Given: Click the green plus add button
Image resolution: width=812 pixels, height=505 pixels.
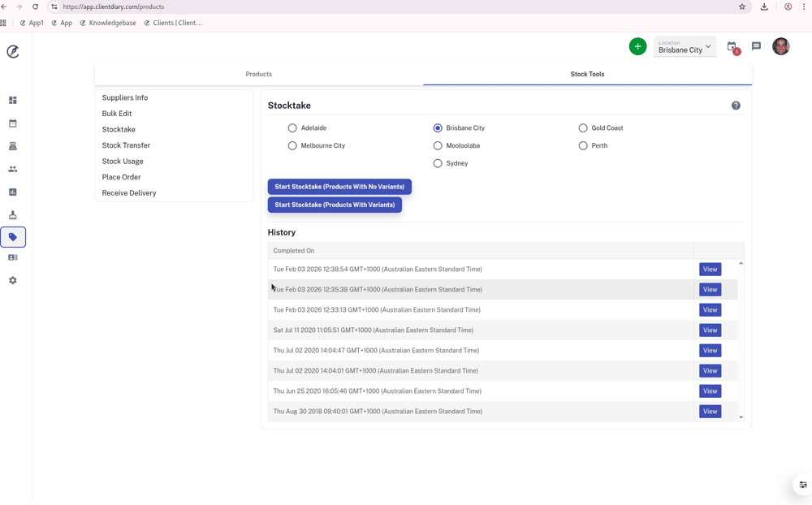Looking at the screenshot, I should (637, 47).
